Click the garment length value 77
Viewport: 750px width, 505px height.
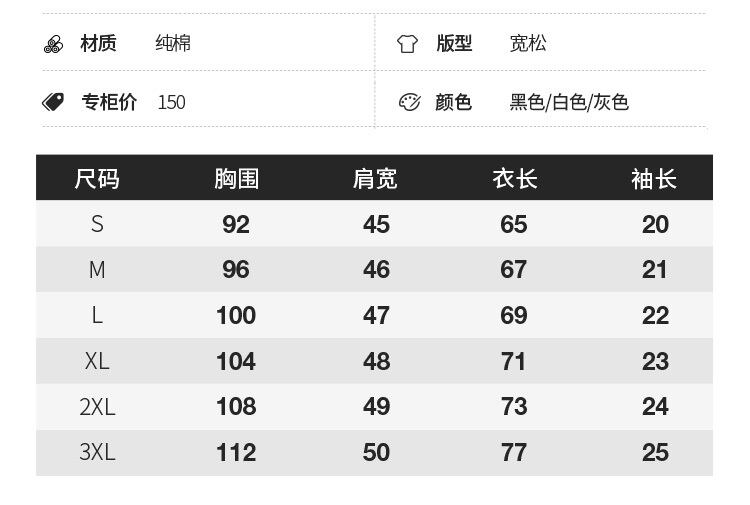(x=514, y=452)
